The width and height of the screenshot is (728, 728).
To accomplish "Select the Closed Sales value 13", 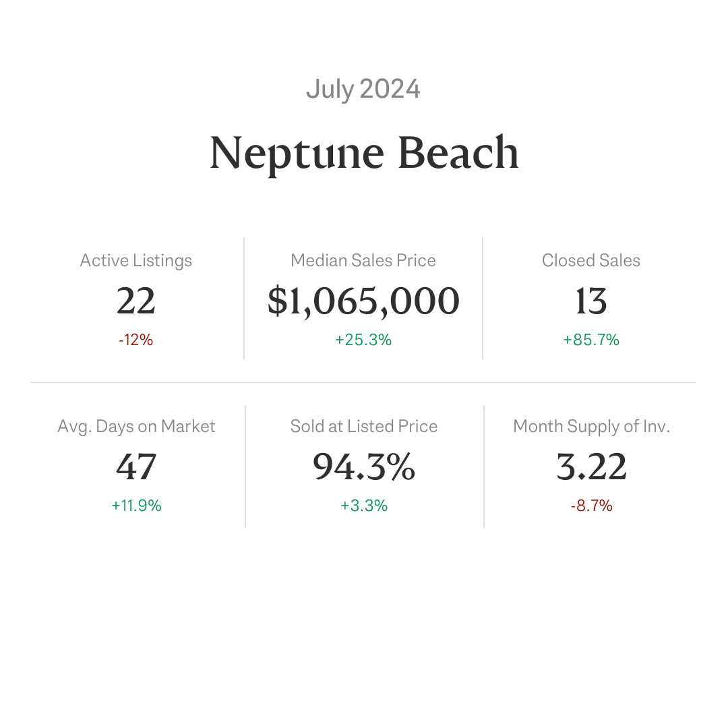I will (x=591, y=301).
